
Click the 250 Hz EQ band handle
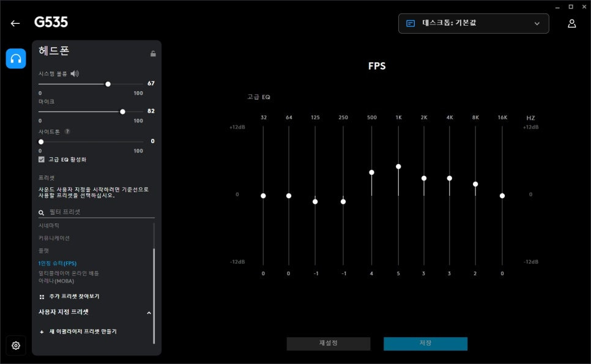point(343,202)
